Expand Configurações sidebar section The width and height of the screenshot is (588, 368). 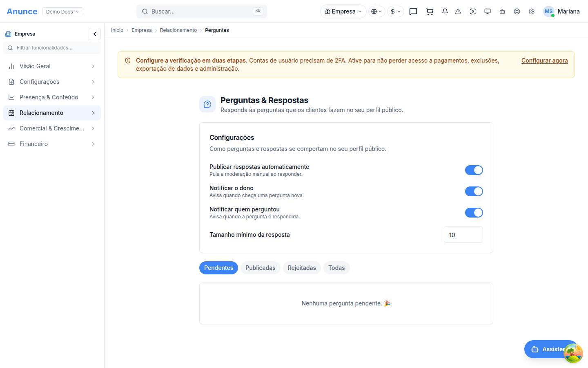52,82
